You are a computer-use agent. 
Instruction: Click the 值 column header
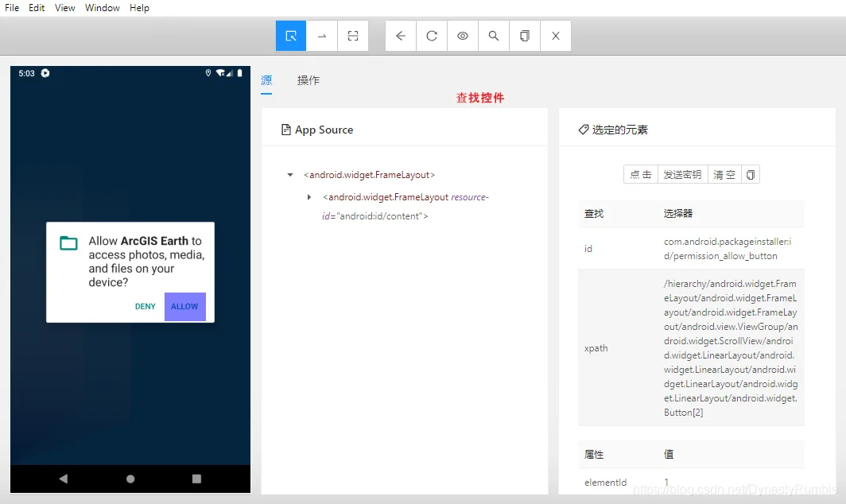coord(669,455)
